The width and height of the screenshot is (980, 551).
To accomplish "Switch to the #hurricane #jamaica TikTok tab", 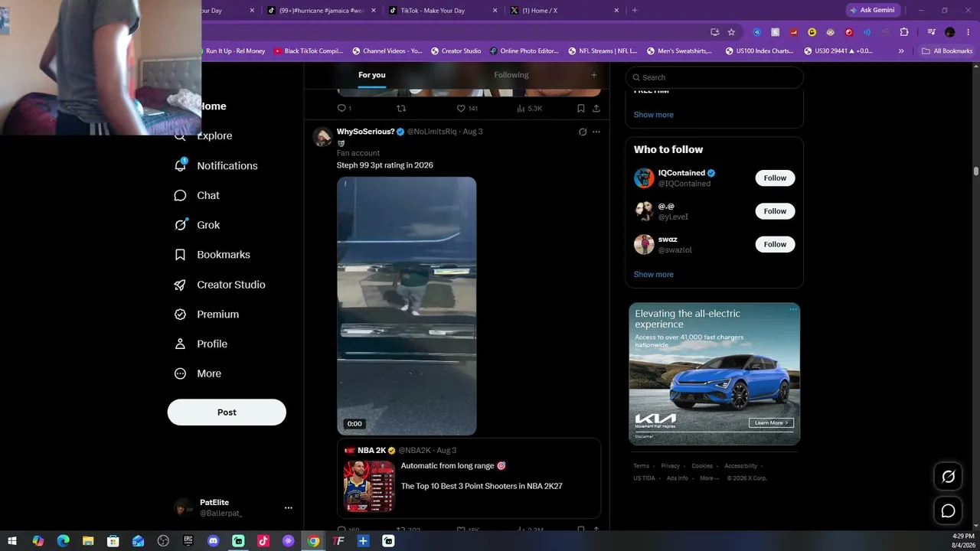I will [x=321, y=11].
